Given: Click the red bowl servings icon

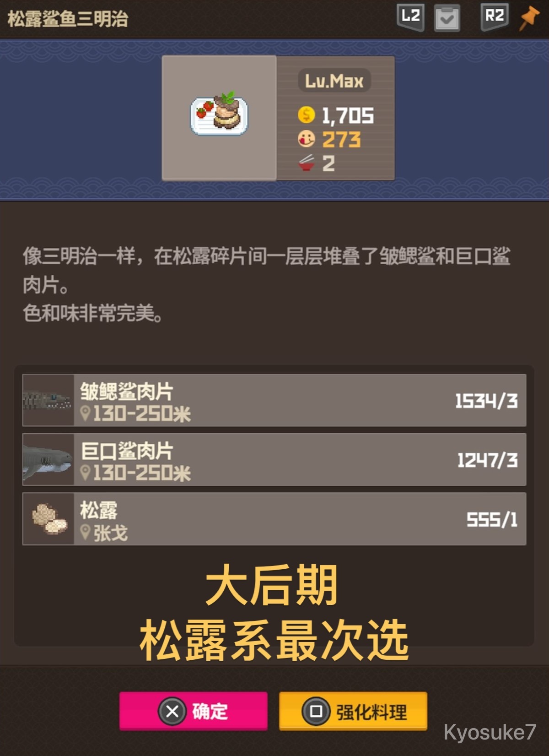Looking at the screenshot, I should [306, 163].
